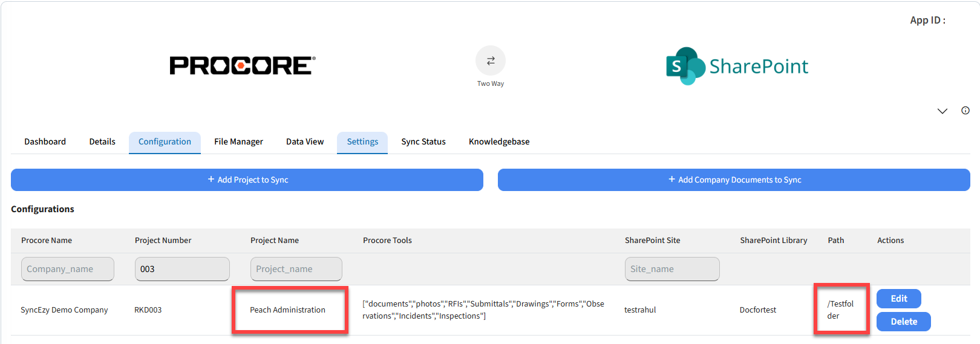Open the Settings tab
The height and width of the screenshot is (344, 980).
[x=362, y=142]
